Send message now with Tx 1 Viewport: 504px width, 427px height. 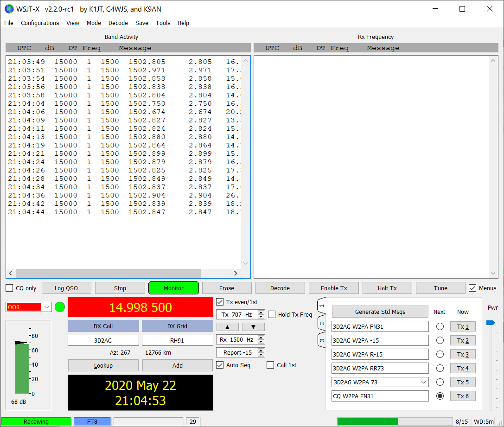pyautogui.click(x=463, y=327)
